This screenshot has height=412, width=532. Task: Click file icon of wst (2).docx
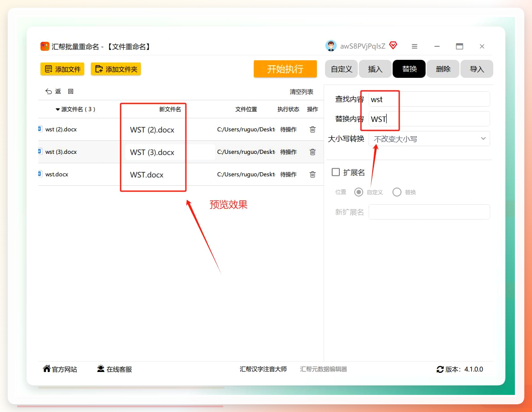40,129
